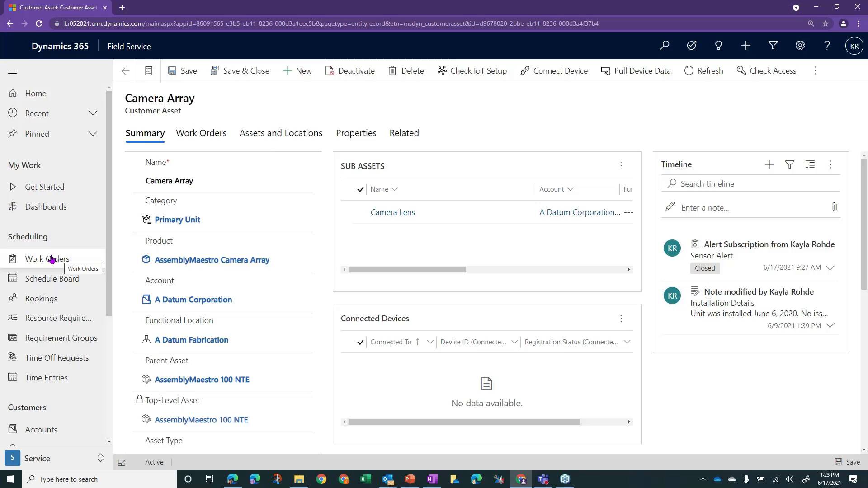The image size is (868, 488).
Task: Refresh the Camera Array record
Action: click(703, 70)
